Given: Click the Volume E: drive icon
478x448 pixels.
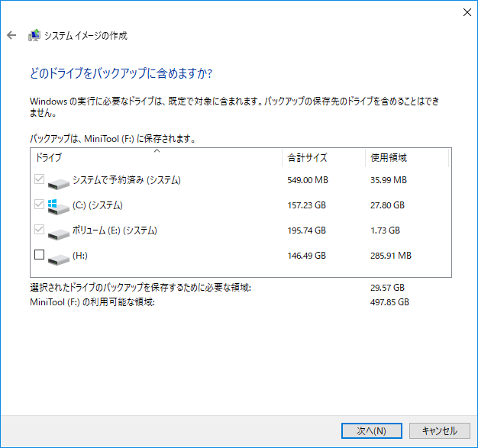Looking at the screenshot, I should click(x=58, y=231).
